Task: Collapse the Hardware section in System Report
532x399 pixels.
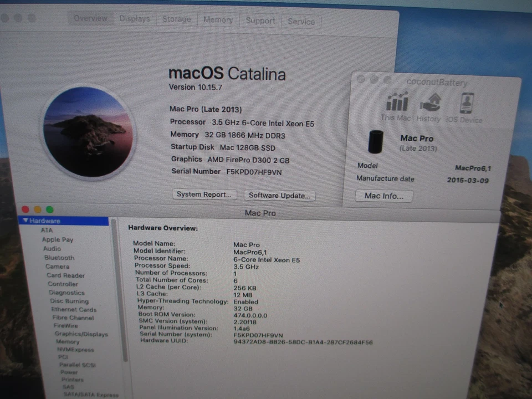Action: click(26, 221)
